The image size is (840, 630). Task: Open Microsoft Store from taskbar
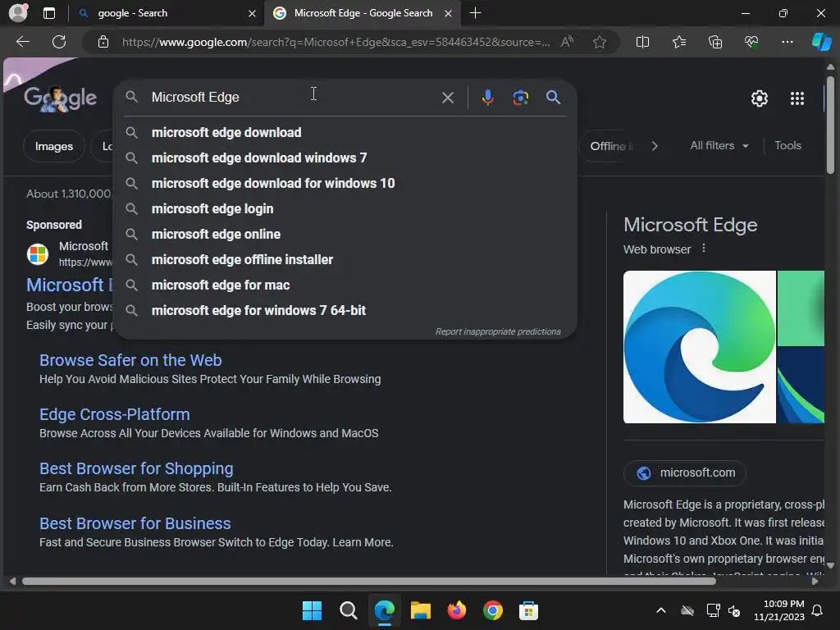pos(528,610)
